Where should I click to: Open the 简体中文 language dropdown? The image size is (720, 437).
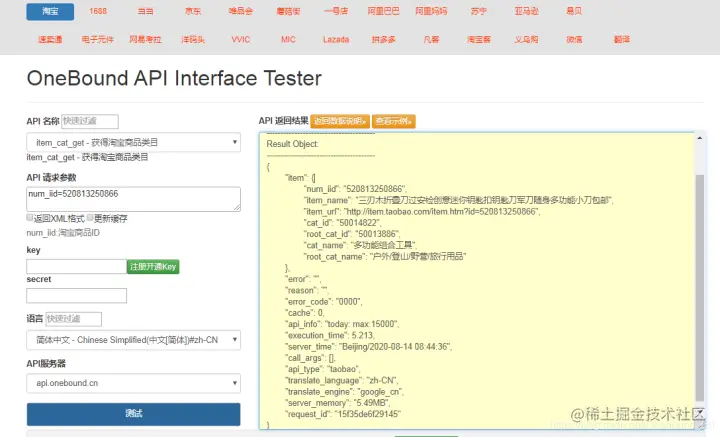[133, 340]
